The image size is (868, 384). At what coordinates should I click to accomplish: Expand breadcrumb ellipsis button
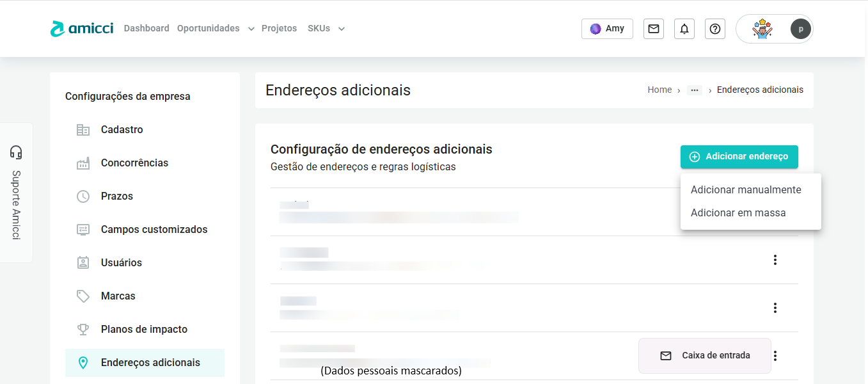[694, 90]
